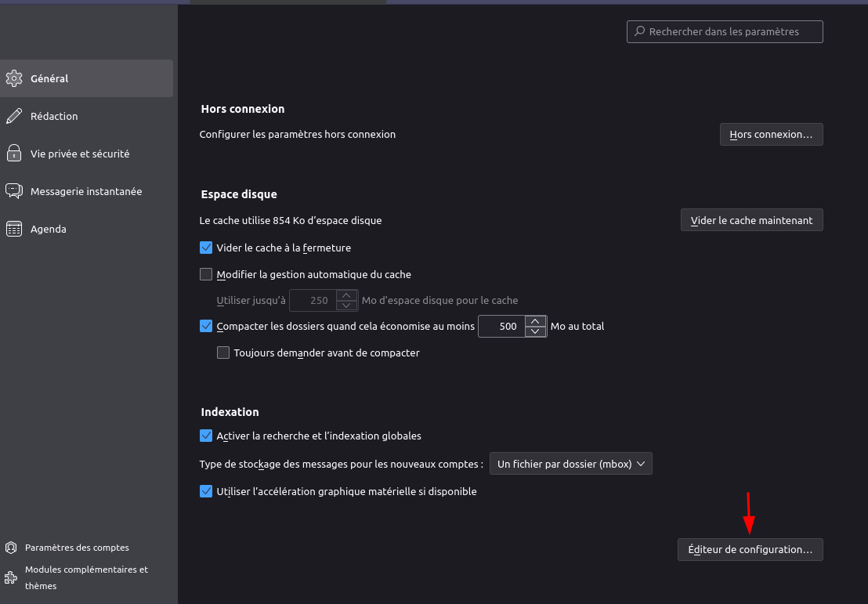Click the chat bubble icon for Messagerie instantanée
Image resolution: width=868 pixels, height=604 pixels.
tap(13, 191)
